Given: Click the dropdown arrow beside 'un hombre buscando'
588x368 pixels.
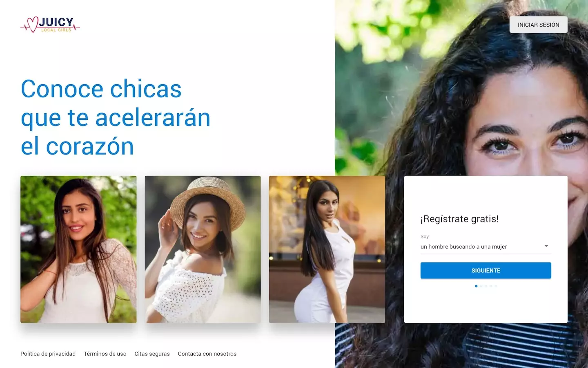Looking at the screenshot, I should pyautogui.click(x=546, y=246).
